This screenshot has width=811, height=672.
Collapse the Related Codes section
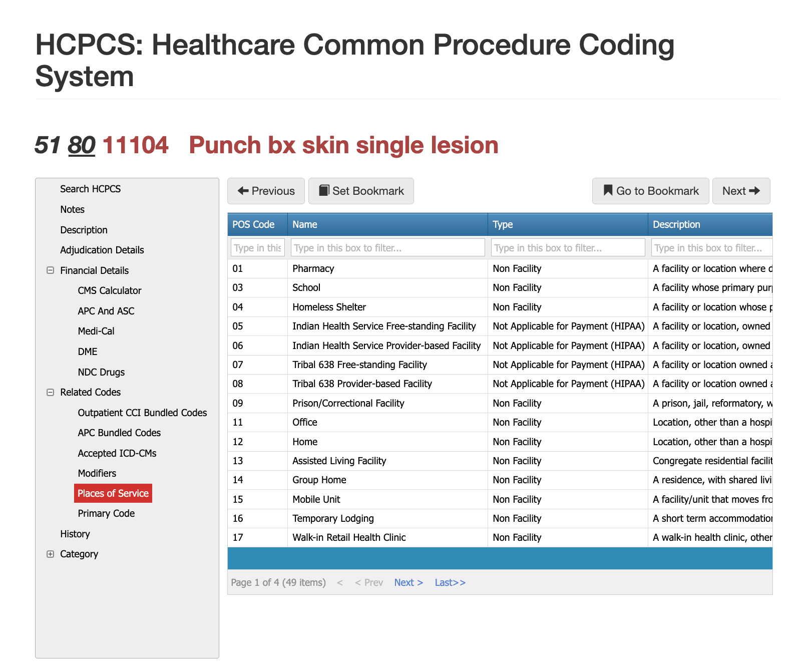(x=50, y=392)
